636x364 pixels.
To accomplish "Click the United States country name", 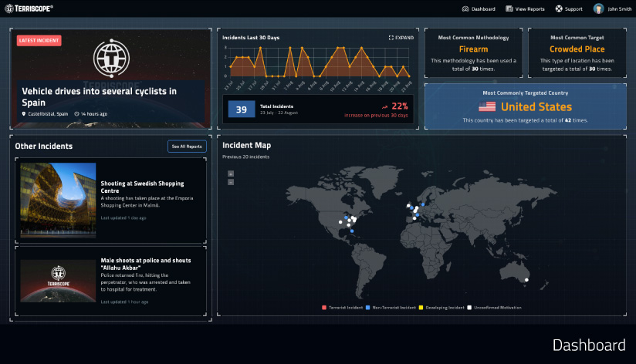I will coord(536,106).
